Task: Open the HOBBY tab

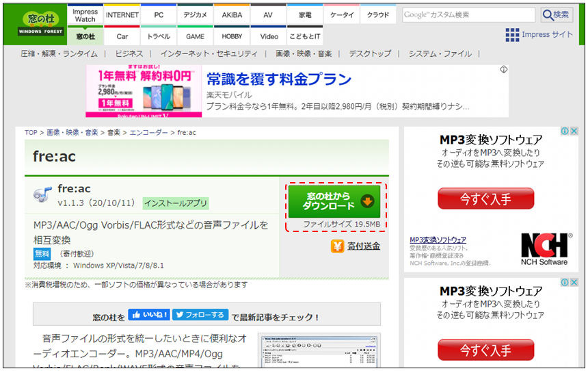Action: pos(232,36)
